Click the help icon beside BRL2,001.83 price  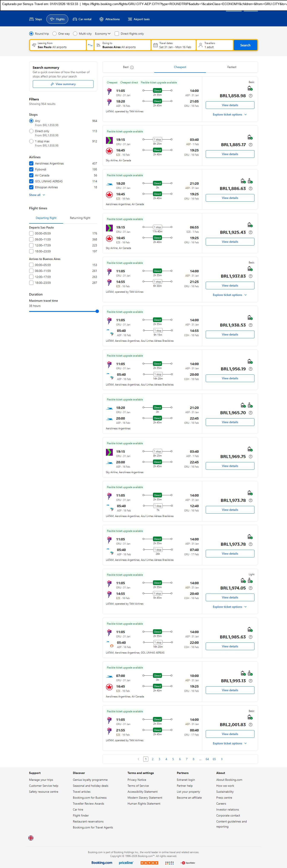pos(250,724)
